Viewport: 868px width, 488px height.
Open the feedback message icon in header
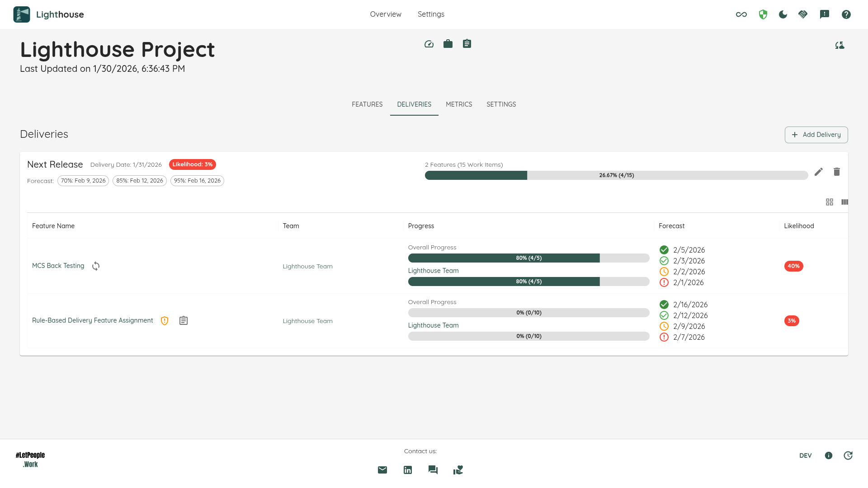point(825,14)
